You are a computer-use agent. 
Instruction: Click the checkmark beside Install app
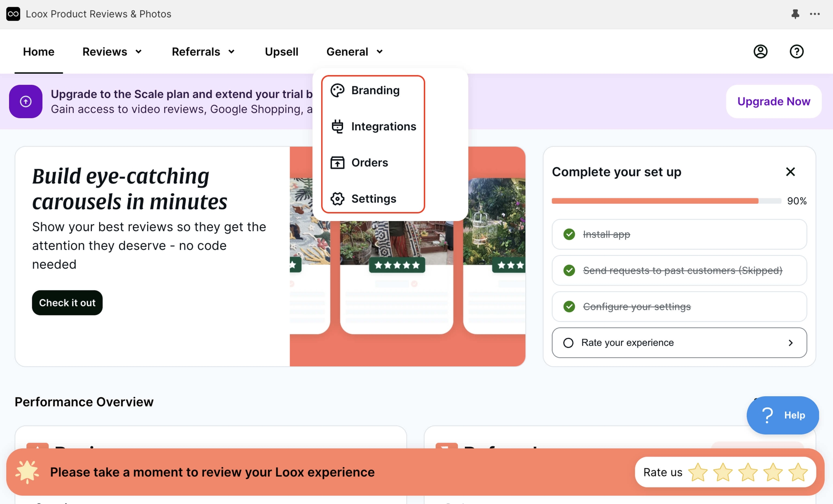(x=569, y=234)
